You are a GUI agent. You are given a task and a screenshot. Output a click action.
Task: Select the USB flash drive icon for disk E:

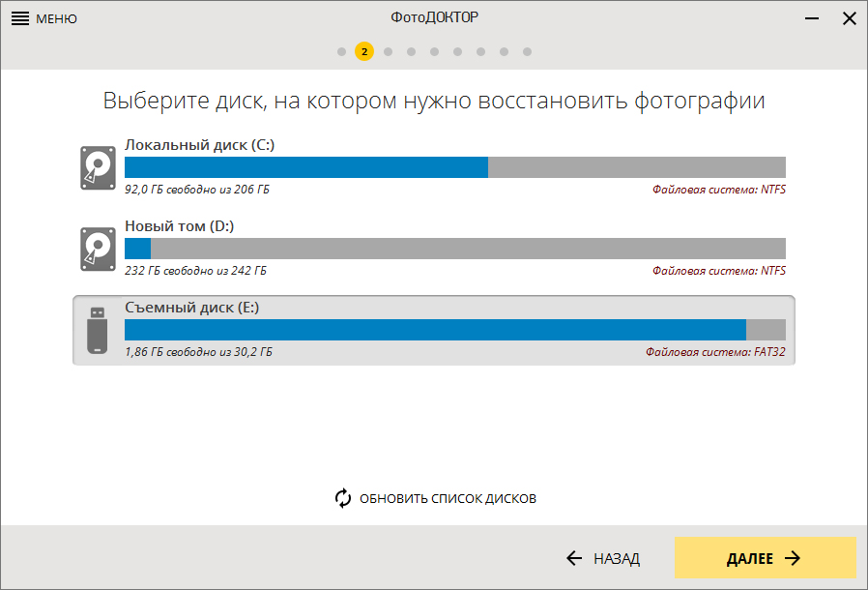tap(98, 330)
